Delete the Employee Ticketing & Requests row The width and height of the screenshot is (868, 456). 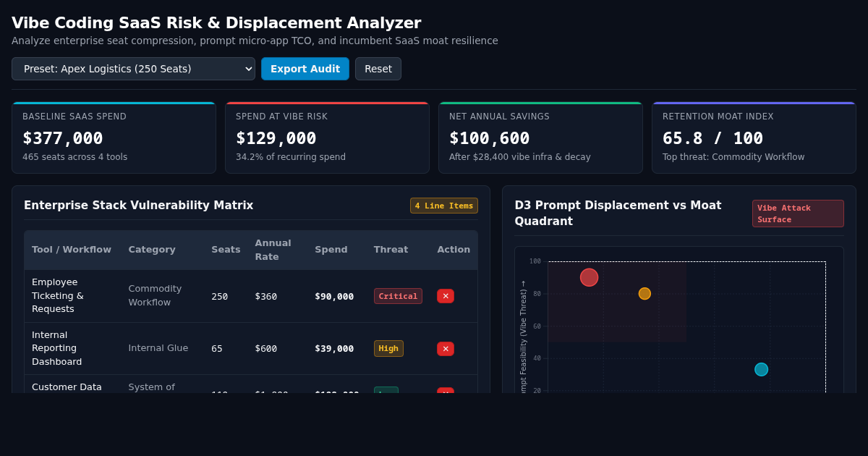point(446,296)
